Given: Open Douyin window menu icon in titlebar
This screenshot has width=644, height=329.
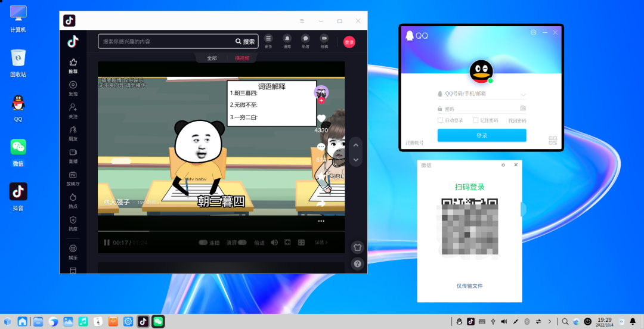Looking at the screenshot, I should (x=302, y=21).
